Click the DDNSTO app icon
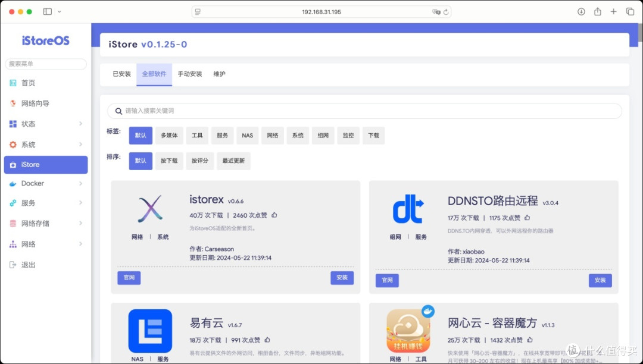643x364 pixels. 408,209
